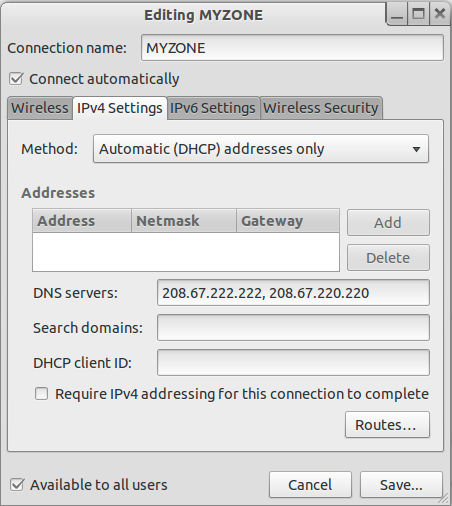Toggle the Connect automatically checkbox

point(16,79)
